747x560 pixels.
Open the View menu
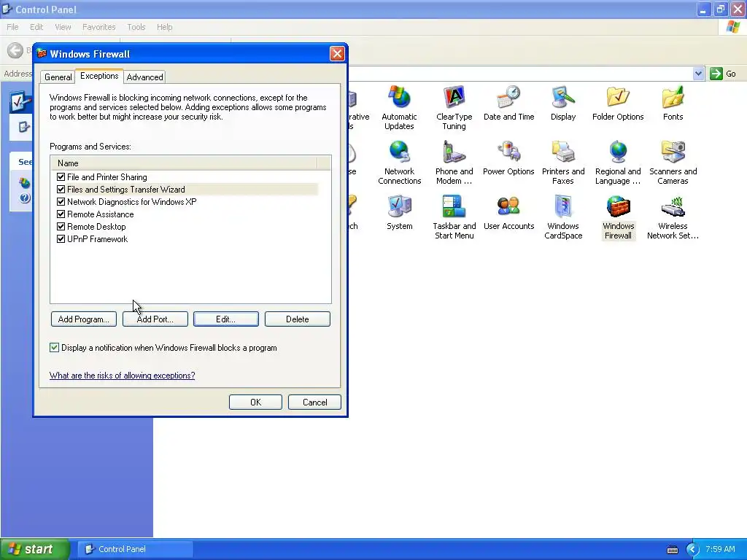pyautogui.click(x=63, y=27)
